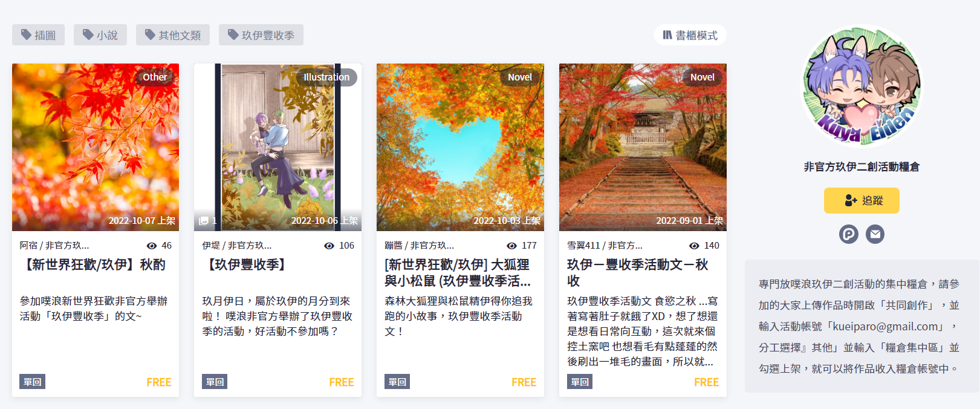This screenshot has width=980, height=409.
Task: Open 玖伊－豐收季活動文－秋收 title link
Action: click(638, 272)
